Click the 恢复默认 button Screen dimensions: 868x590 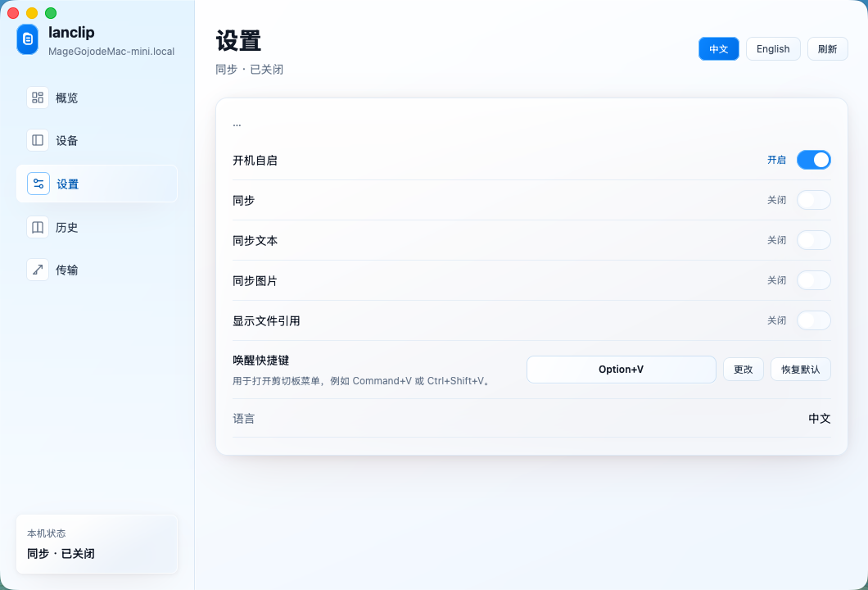coord(801,370)
